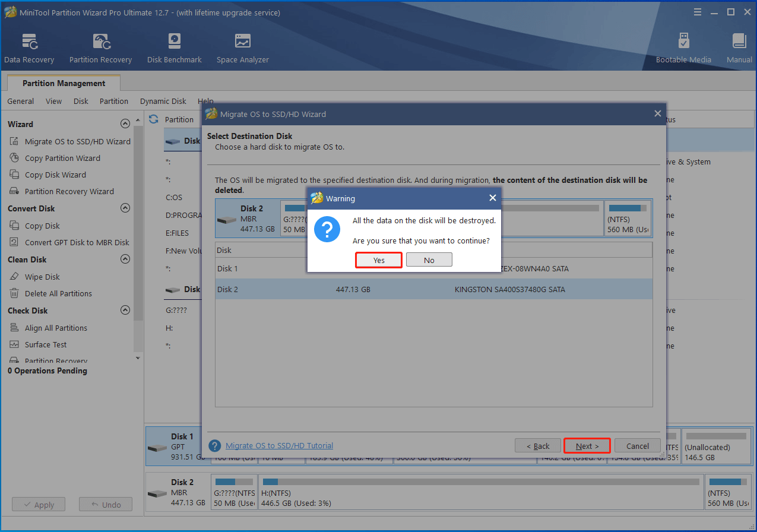Close the Warning dialog
Screen dimensions: 757x532
(x=492, y=198)
